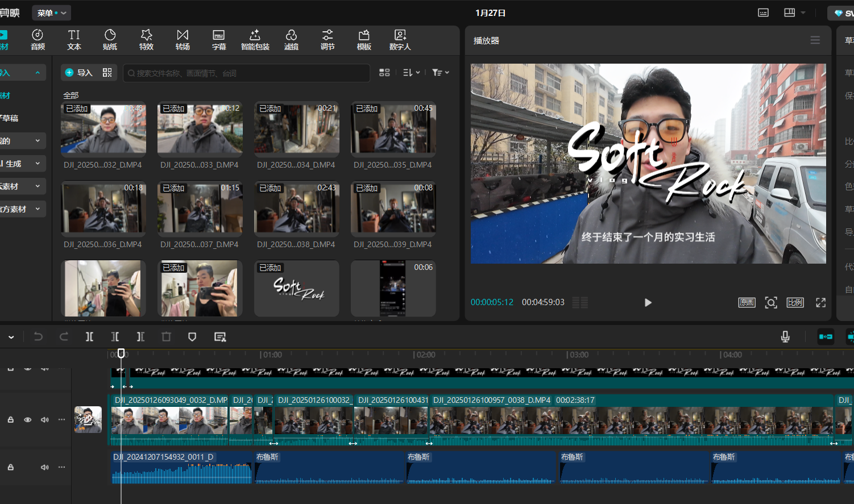Click the 比例 aspect ratio button
854x504 pixels.
795,302
